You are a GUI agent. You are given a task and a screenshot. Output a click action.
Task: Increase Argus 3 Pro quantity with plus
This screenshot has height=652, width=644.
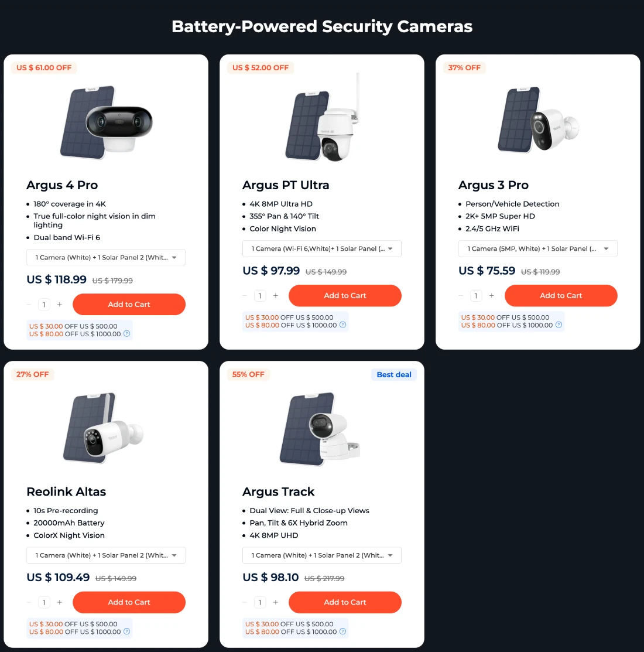point(492,296)
